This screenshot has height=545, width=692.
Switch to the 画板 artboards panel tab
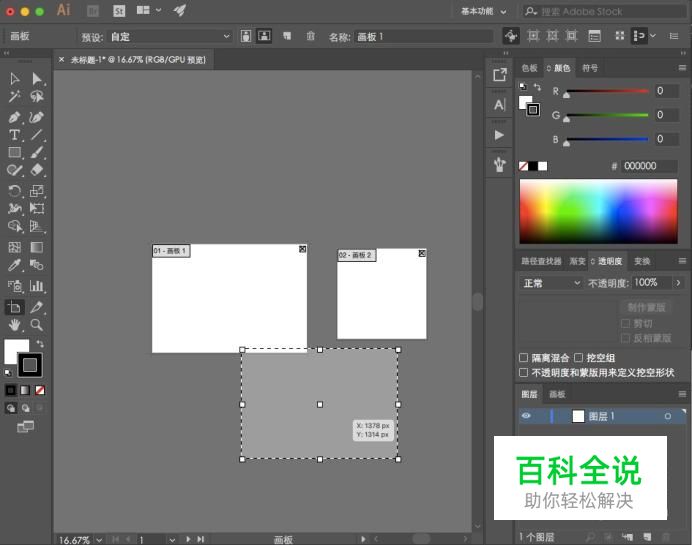click(x=557, y=394)
